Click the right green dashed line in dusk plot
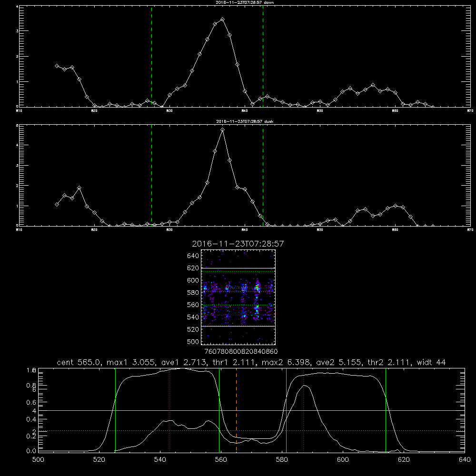This screenshot has height=476, width=476. [263, 175]
